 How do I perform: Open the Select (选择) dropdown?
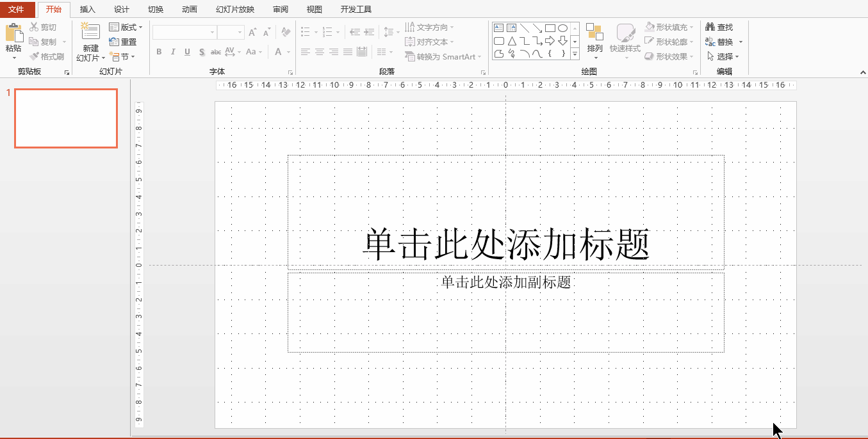point(722,56)
